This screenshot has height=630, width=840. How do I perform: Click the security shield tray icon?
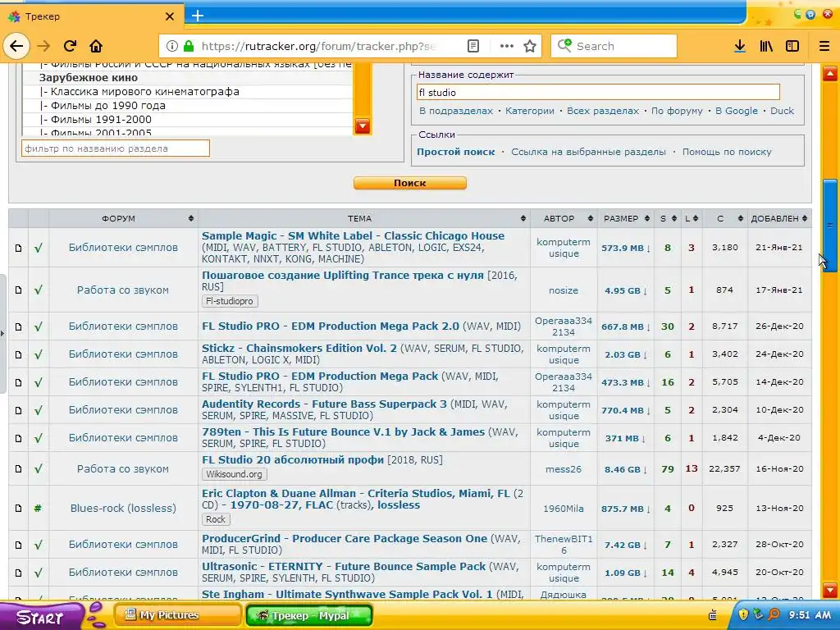click(743, 614)
